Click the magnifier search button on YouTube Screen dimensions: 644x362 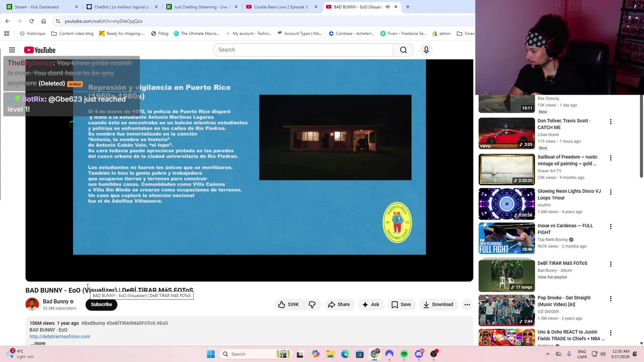pos(404,50)
